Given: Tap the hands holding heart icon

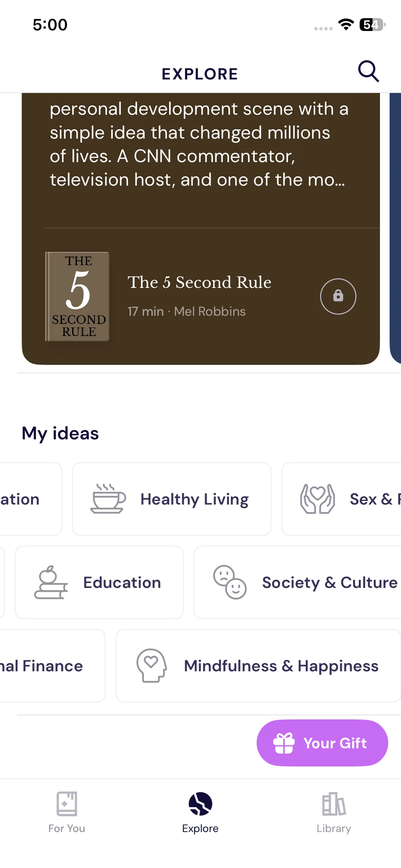Looking at the screenshot, I should 317,498.
